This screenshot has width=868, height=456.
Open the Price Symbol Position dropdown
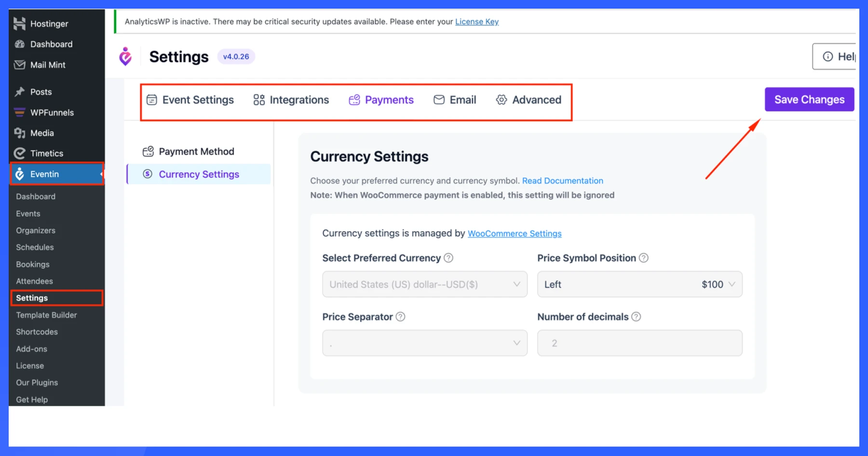point(640,284)
